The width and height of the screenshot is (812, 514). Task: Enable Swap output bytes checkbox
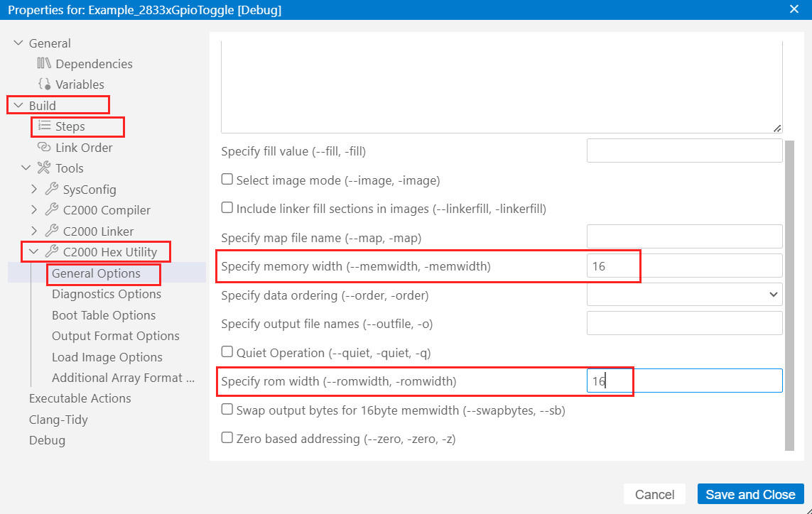(x=227, y=410)
